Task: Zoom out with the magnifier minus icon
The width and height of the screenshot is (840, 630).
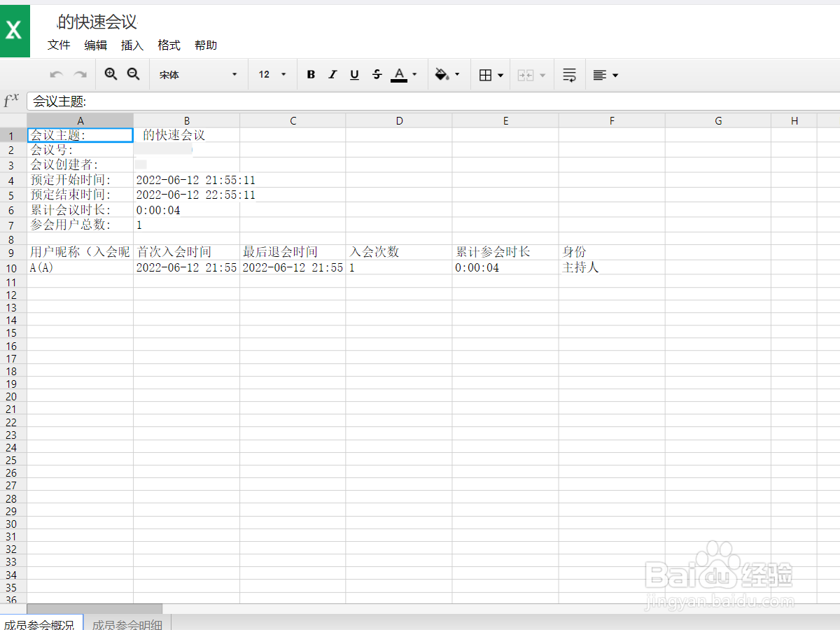Action: 133,74
